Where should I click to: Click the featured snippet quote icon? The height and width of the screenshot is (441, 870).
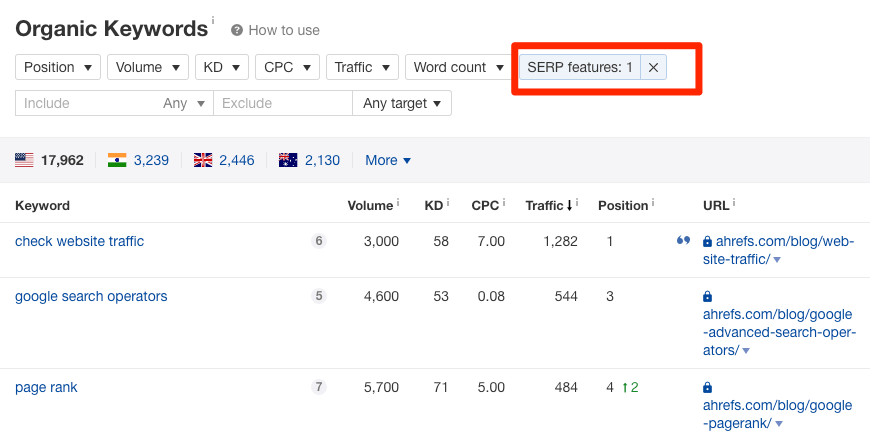(684, 241)
